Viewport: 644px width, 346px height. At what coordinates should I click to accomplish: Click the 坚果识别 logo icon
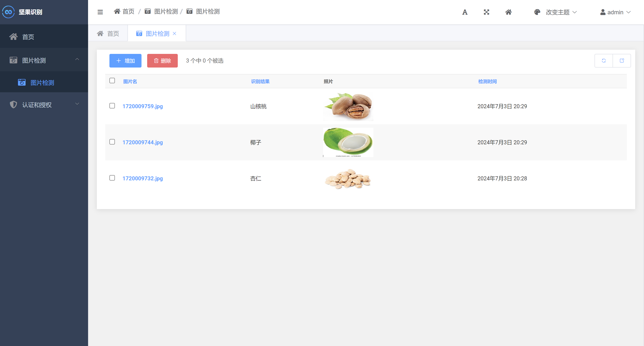pyautogui.click(x=9, y=12)
